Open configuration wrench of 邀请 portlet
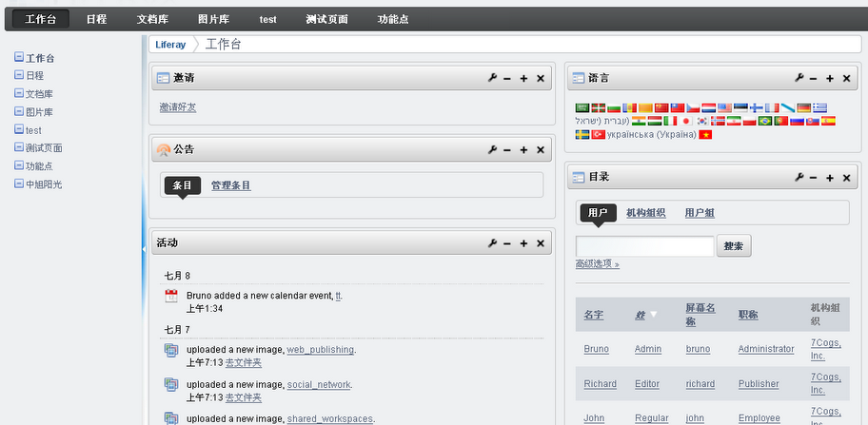The image size is (868, 425). click(x=492, y=78)
